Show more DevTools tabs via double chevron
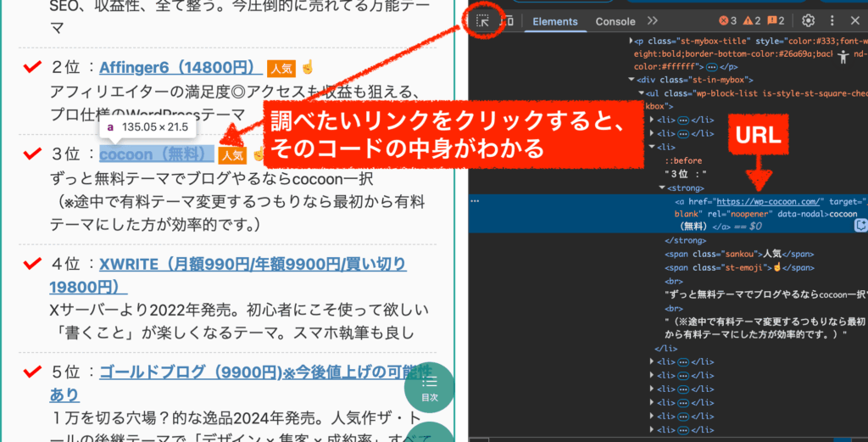Viewport: 868px width, 442px height. pos(653,21)
